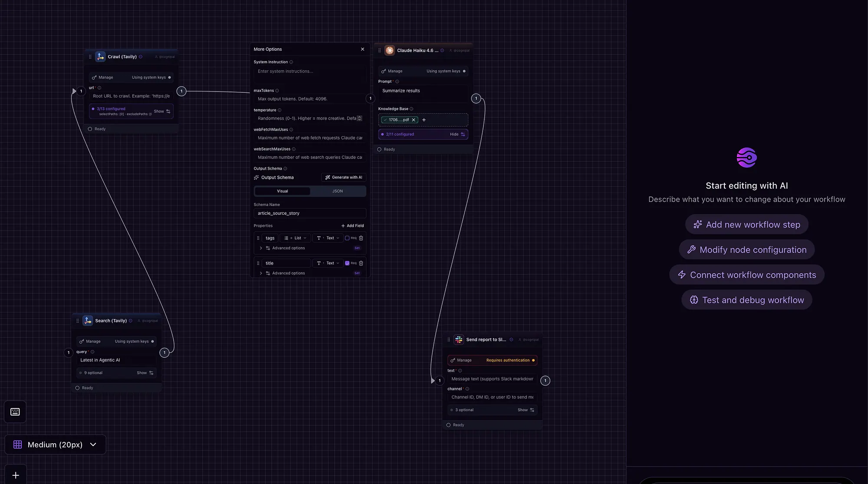Viewport: 868px width, 484px height.
Task: Click the magic wand Generate with AI icon
Action: pyautogui.click(x=328, y=177)
